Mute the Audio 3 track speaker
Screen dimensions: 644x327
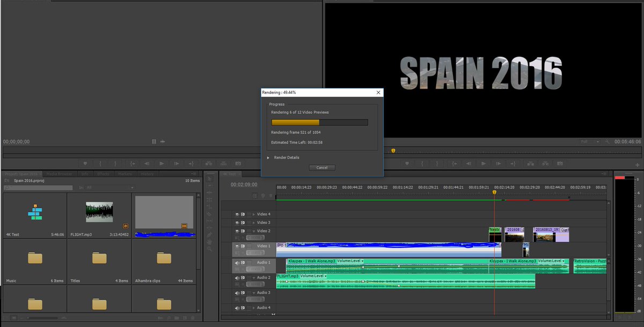pos(237,293)
